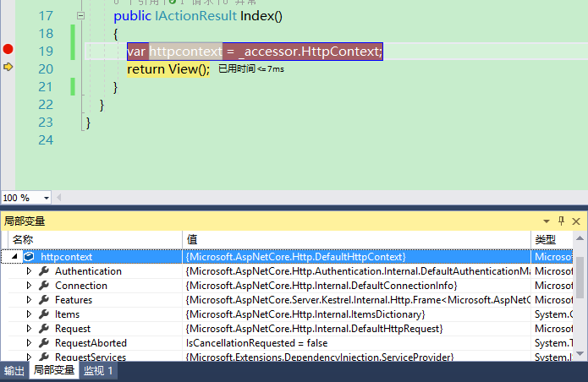
Task: Click the httpcontext object cube icon
Action: tap(29, 257)
